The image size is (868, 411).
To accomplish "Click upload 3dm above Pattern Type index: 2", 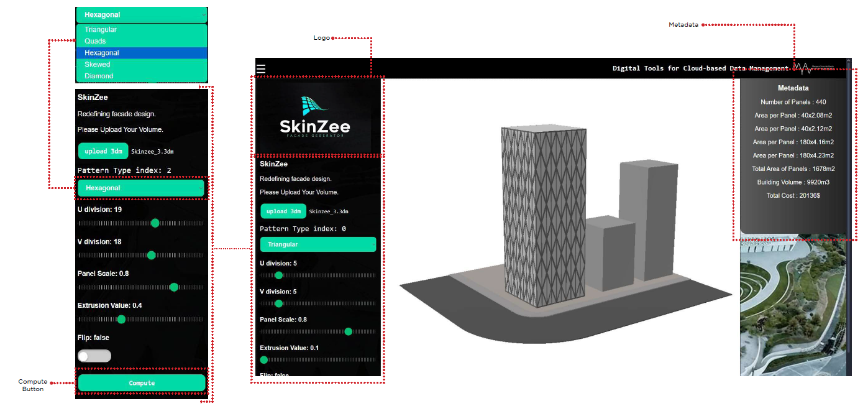I will pyautogui.click(x=103, y=151).
